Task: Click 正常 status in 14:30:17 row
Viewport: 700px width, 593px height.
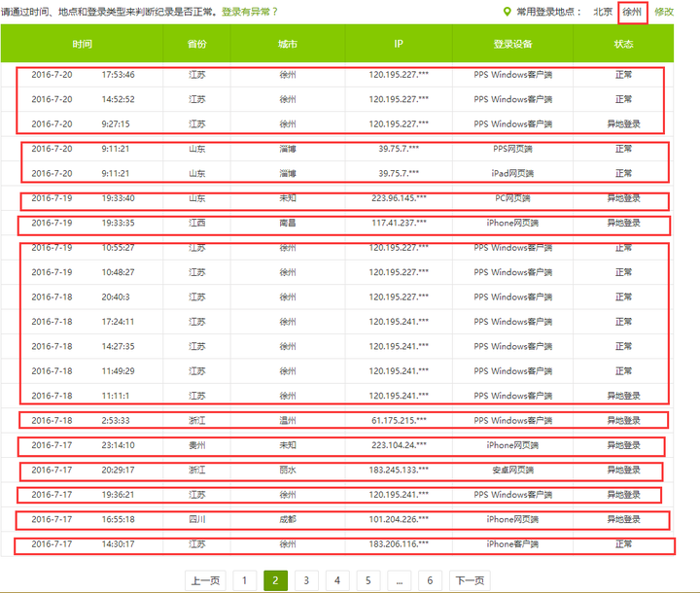Action: pyautogui.click(x=623, y=543)
